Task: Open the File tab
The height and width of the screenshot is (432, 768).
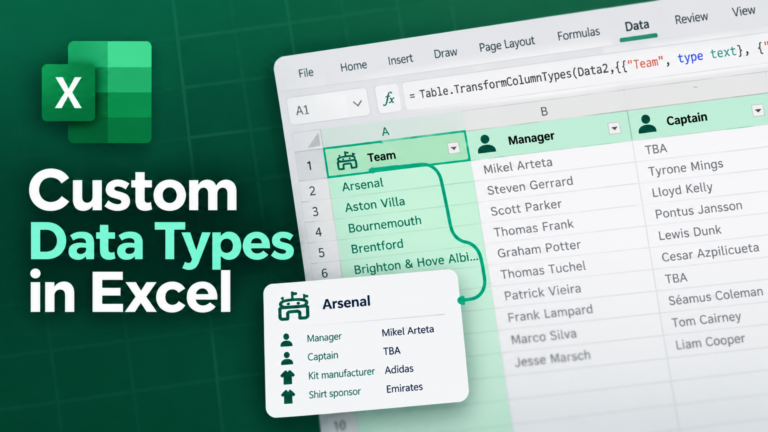Action: [306, 73]
